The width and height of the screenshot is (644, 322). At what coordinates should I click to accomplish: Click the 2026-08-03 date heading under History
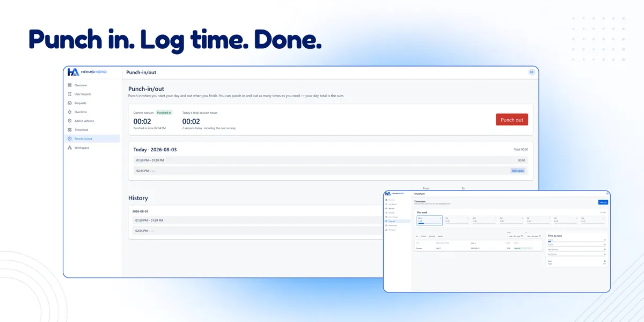point(140,211)
